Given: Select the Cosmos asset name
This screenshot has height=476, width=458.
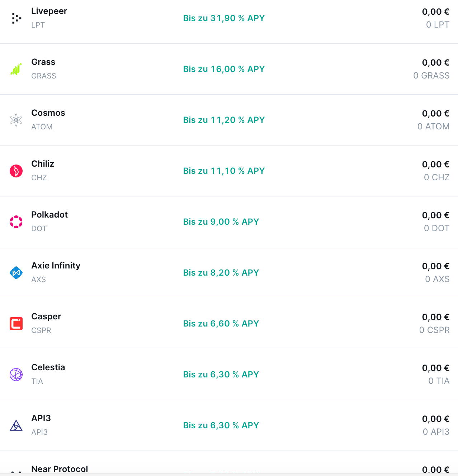Looking at the screenshot, I should click(48, 113).
